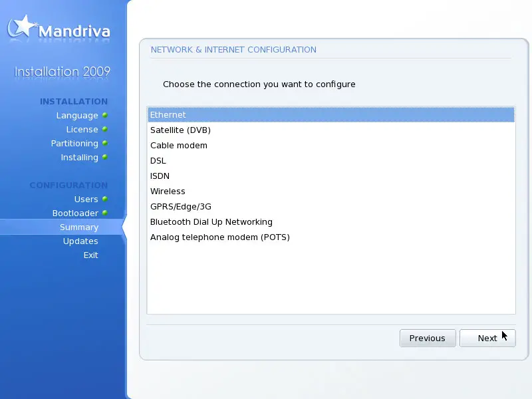
Task: Select GPRS/Edge/3G option
Action: click(331, 206)
